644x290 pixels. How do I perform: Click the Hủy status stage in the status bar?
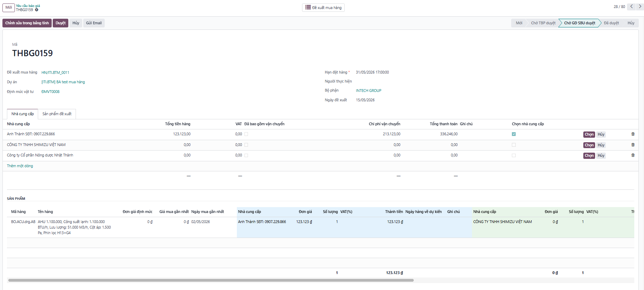pos(631,23)
